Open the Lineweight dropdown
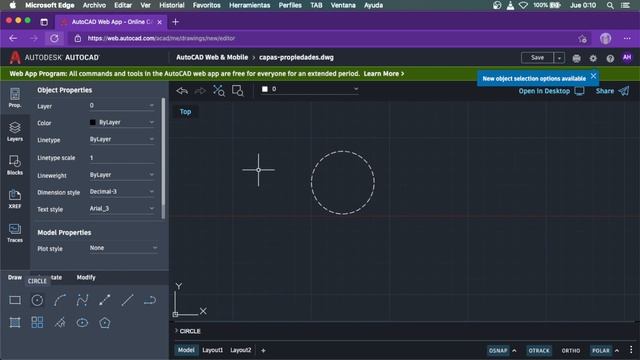The image size is (640, 360). pyautogui.click(x=122, y=175)
